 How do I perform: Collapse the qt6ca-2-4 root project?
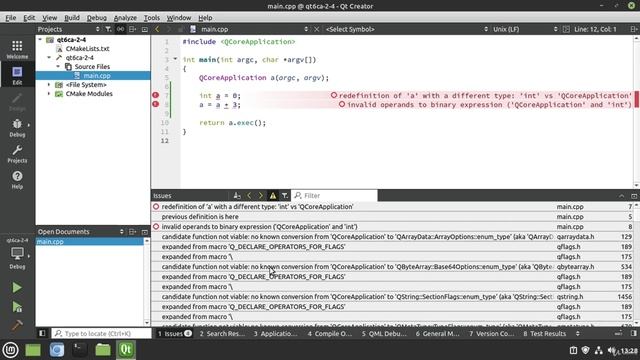point(40,40)
